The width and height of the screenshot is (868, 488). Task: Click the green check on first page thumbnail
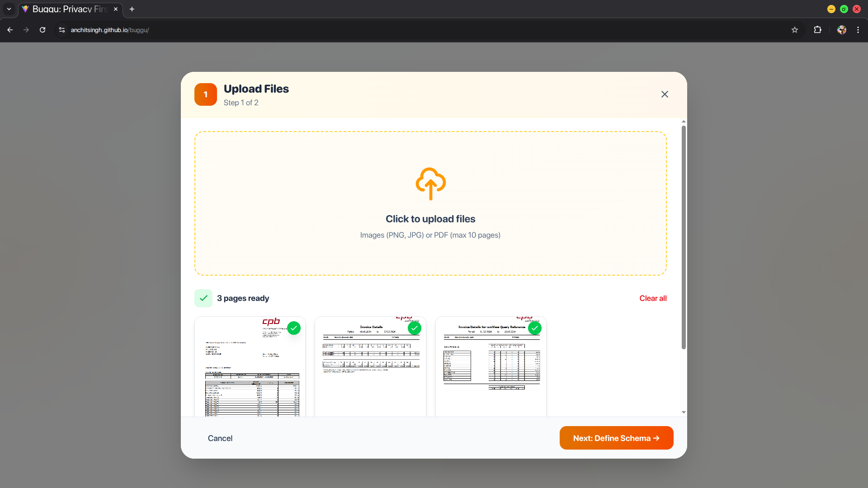(294, 328)
